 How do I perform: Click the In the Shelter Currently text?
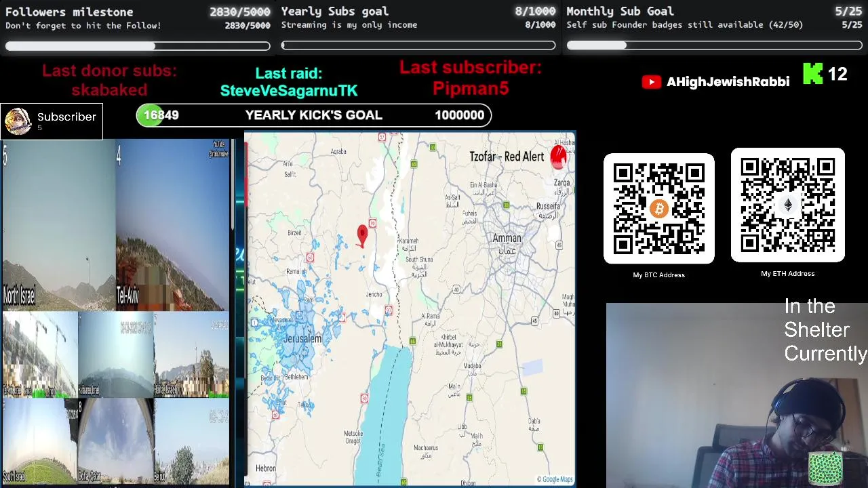point(825,330)
